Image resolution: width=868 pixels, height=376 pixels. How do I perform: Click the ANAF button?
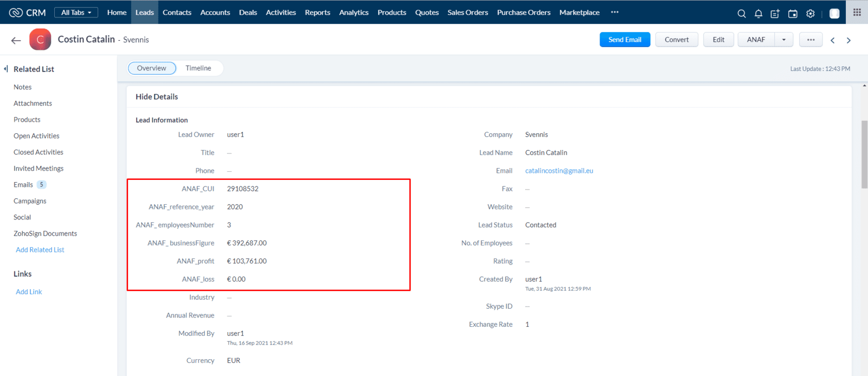pos(756,40)
